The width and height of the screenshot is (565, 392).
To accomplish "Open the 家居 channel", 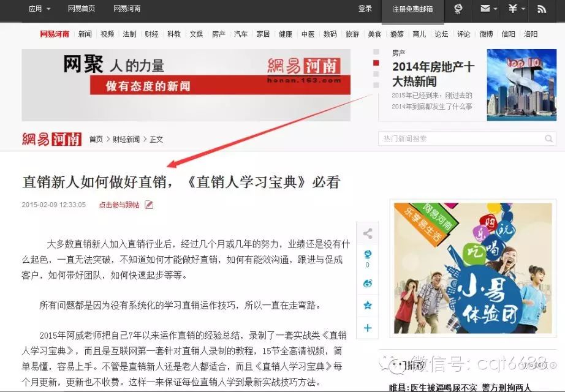I will click(x=263, y=34).
